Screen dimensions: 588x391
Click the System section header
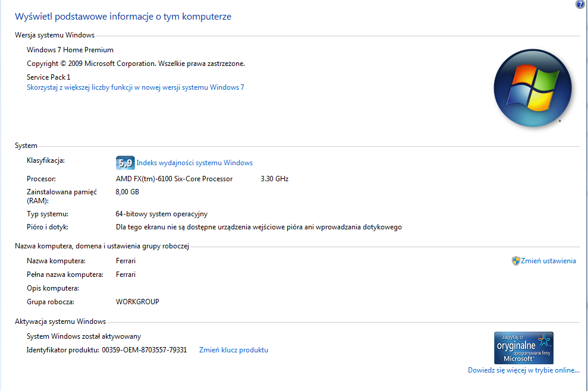(26, 146)
